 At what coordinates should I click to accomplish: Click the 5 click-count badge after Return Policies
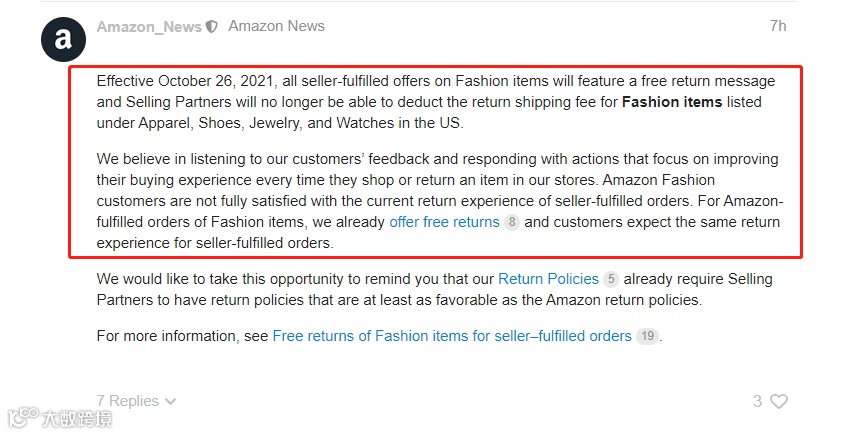[611, 279]
